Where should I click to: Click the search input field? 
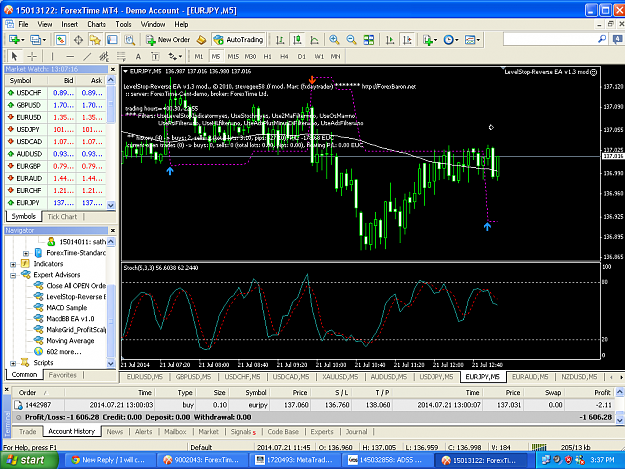click(550, 39)
